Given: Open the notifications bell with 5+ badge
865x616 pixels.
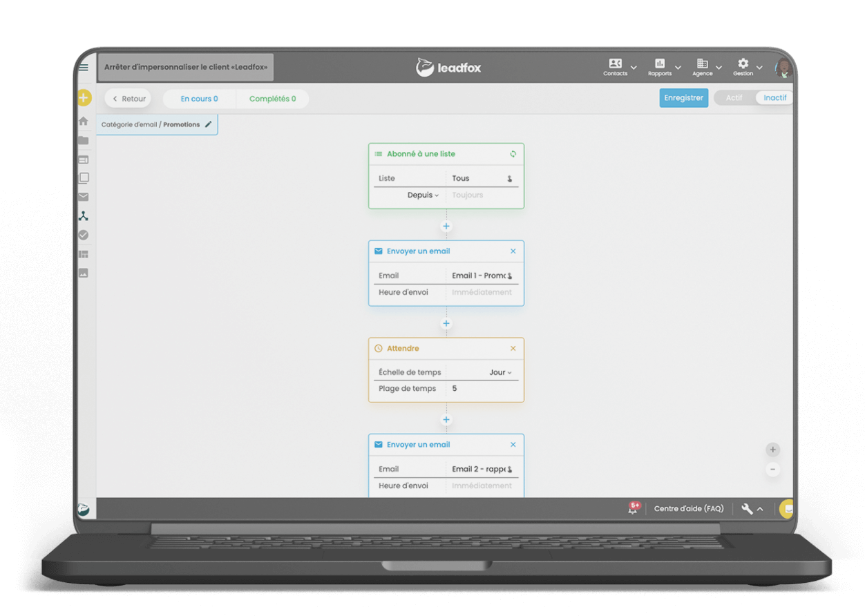Looking at the screenshot, I should 634,508.
